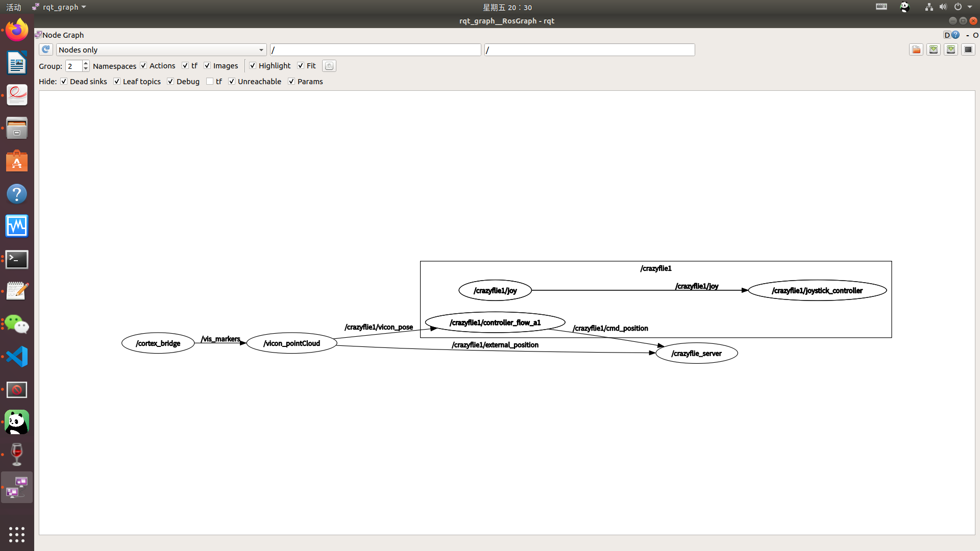Image resolution: width=980 pixels, height=551 pixels.
Task: Open the rqt_graph application menu in top bar
Action: [60, 7]
